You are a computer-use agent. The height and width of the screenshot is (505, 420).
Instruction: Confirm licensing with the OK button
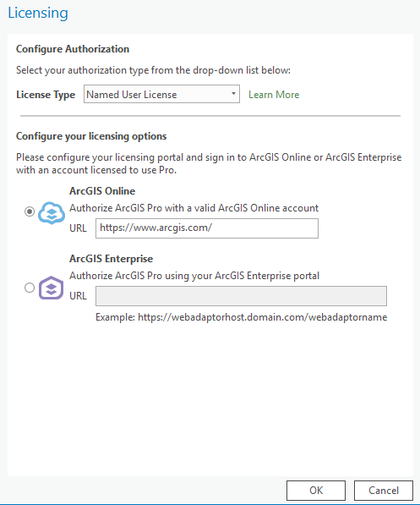316,491
